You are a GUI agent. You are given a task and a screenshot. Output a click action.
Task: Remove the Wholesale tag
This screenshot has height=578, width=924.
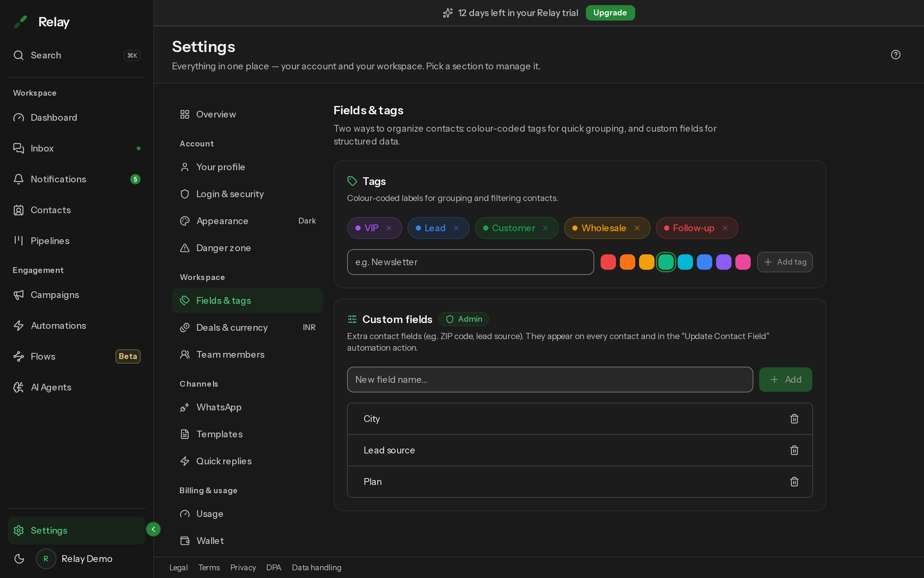(637, 228)
